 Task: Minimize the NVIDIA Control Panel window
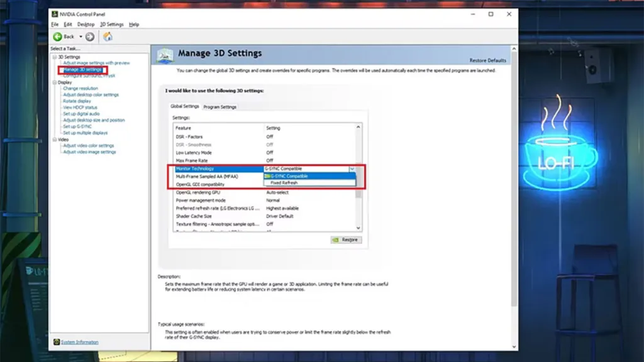point(473,14)
